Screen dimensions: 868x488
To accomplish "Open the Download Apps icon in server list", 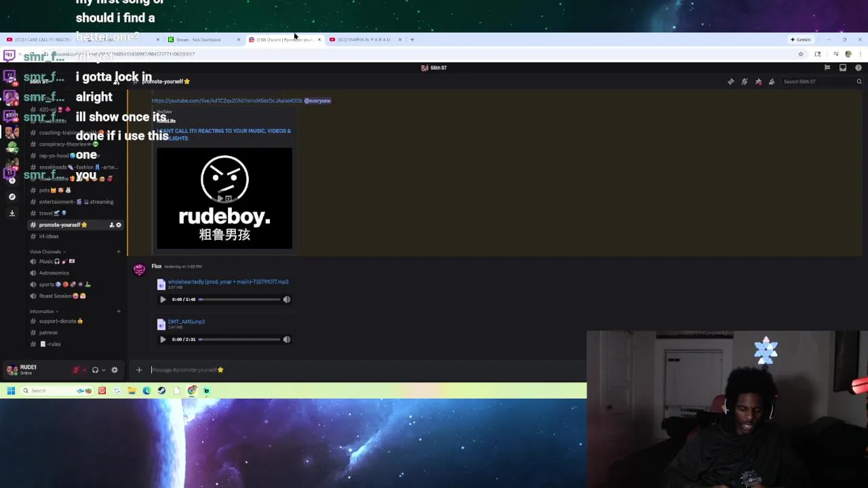I will (12, 213).
